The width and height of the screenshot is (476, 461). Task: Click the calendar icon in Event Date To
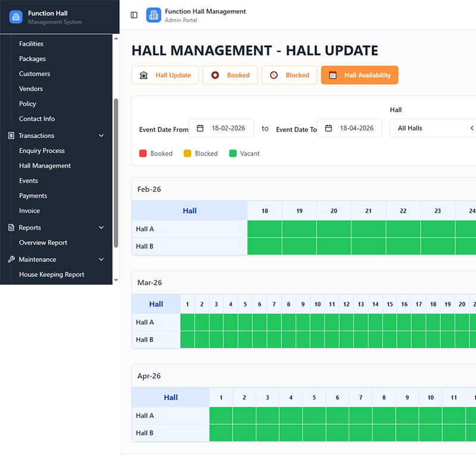click(x=328, y=128)
